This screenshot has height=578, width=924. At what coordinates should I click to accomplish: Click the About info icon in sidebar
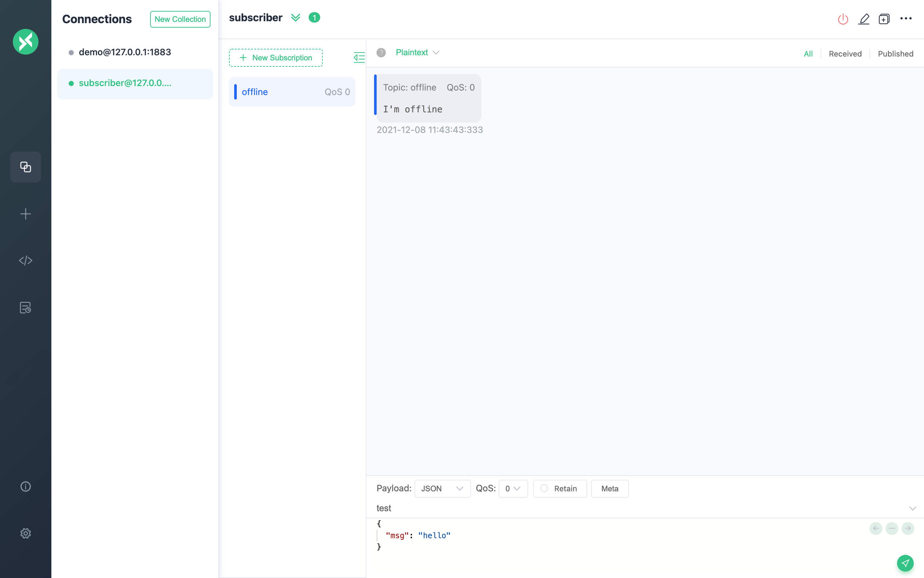pyautogui.click(x=26, y=486)
